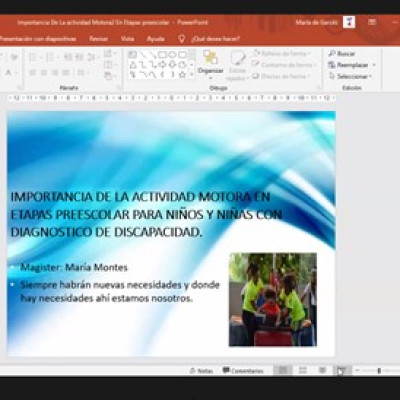Select the photo of children on slide

pyautogui.click(x=273, y=299)
